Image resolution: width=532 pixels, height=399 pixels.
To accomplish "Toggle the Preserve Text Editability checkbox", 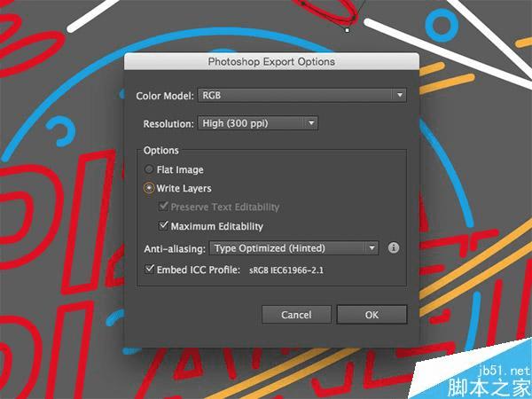I will pos(163,207).
